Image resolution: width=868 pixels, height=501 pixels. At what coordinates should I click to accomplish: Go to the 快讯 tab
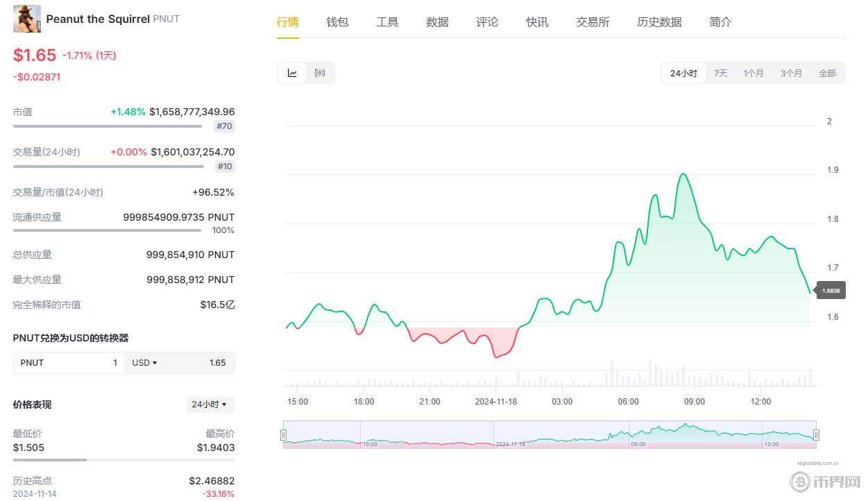tap(537, 22)
